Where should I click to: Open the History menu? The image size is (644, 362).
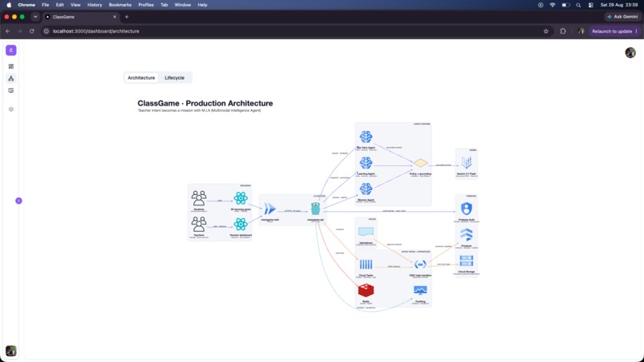[94, 5]
